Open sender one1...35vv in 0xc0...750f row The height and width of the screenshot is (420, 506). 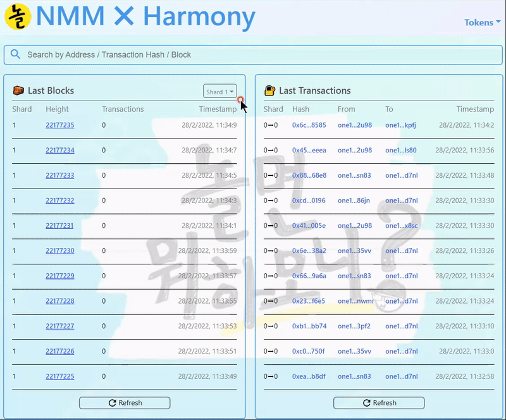pyautogui.click(x=354, y=351)
